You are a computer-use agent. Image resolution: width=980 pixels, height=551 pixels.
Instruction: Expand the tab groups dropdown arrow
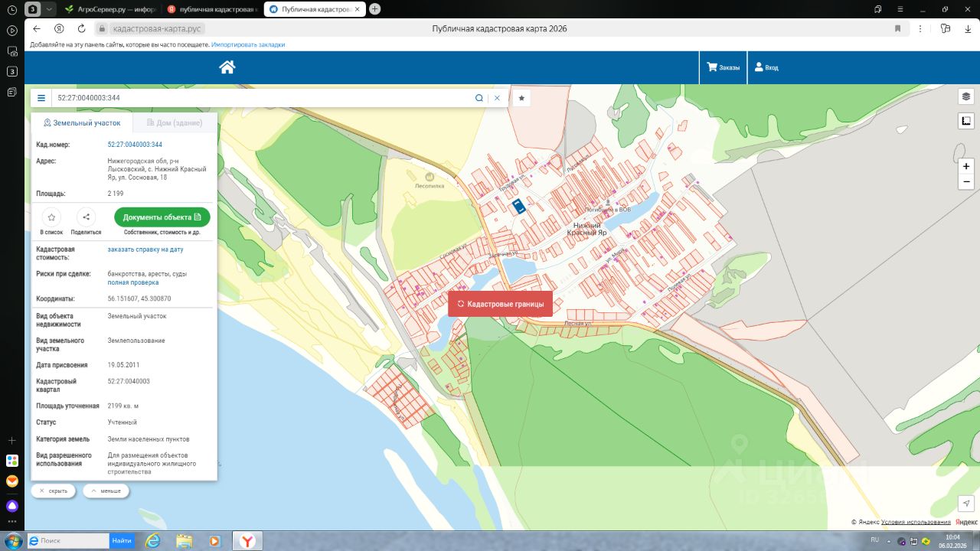click(x=50, y=9)
